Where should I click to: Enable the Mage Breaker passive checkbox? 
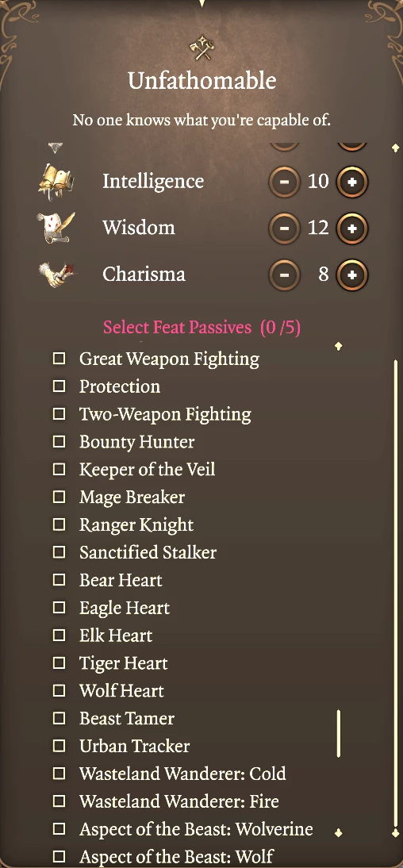pos(59,497)
